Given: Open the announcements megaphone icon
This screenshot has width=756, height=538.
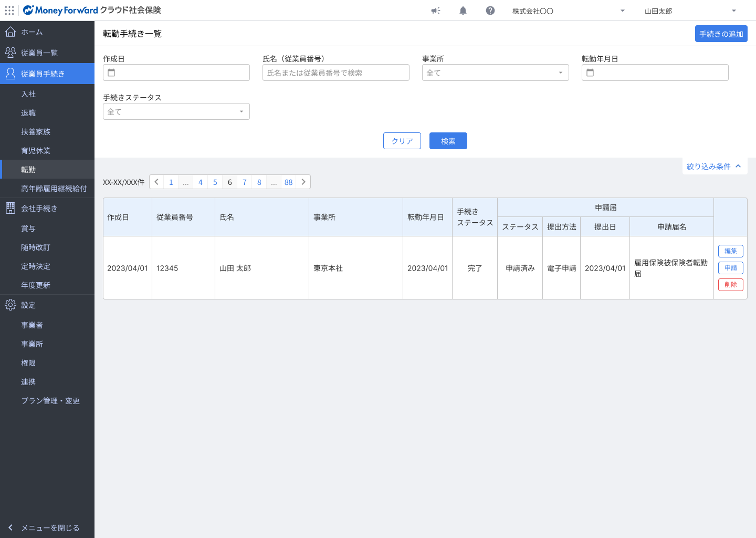Looking at the screenshot, I should pos(436,11).
